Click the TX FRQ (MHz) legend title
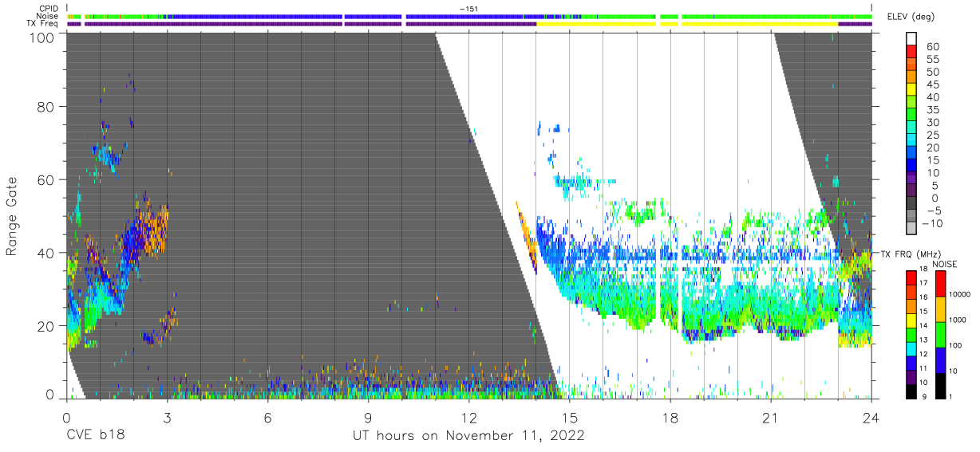 tap(913, 254)
